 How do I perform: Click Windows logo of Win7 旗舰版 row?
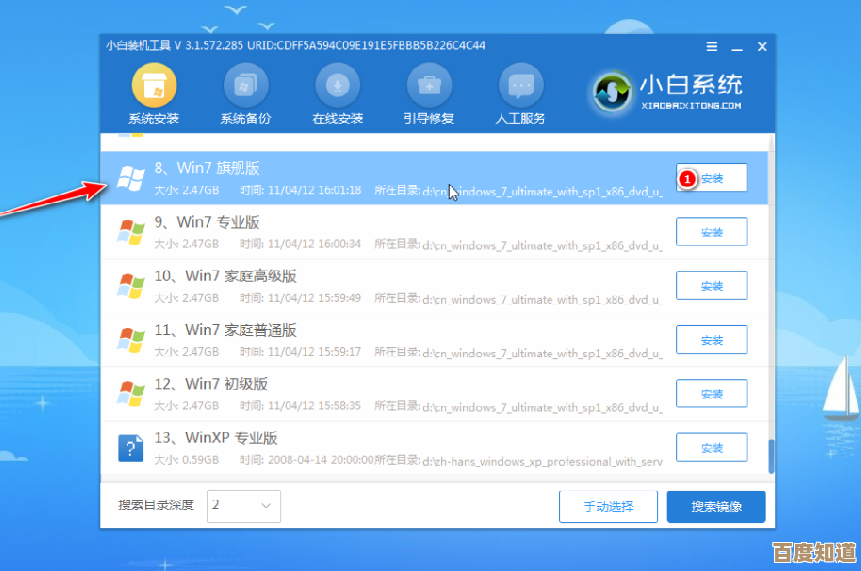[131, 178]
